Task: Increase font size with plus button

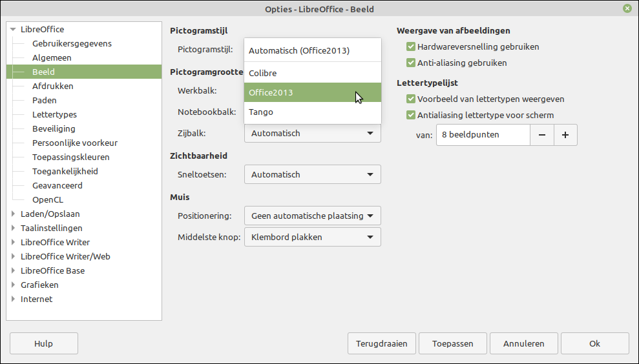Action: pos(565,135)
